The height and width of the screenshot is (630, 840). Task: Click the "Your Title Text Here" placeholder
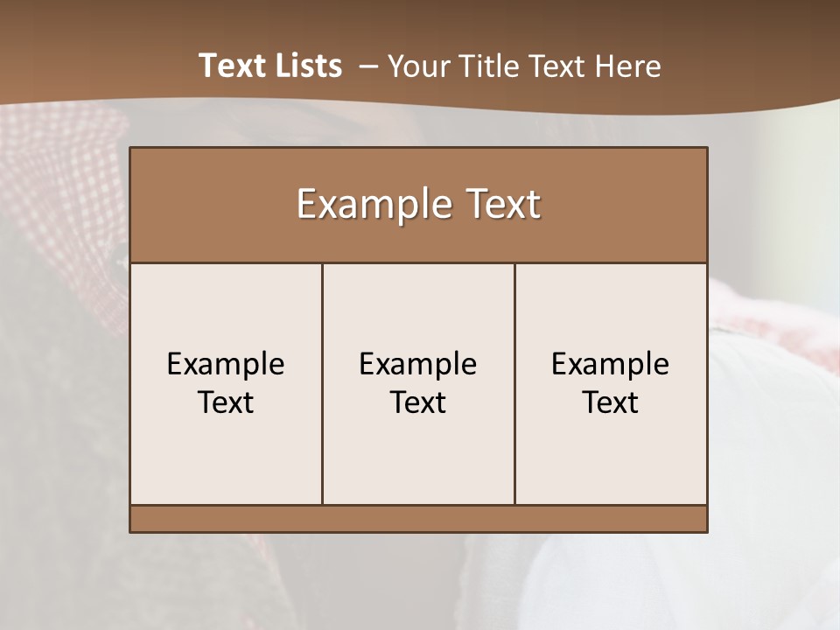point(524,66)
